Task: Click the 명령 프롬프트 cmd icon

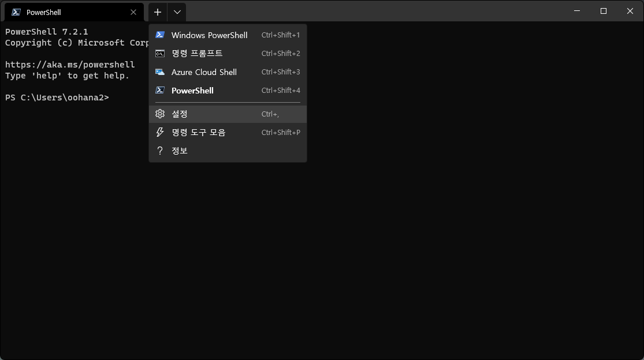Action: [x=160, y=54]
